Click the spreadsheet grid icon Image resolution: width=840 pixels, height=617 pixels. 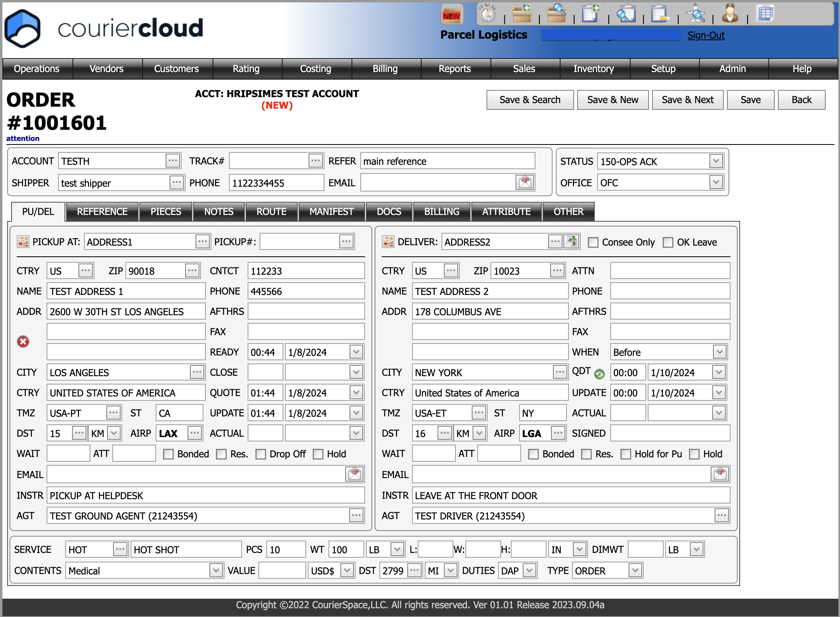pyautogui.click(x=765, y=14)
